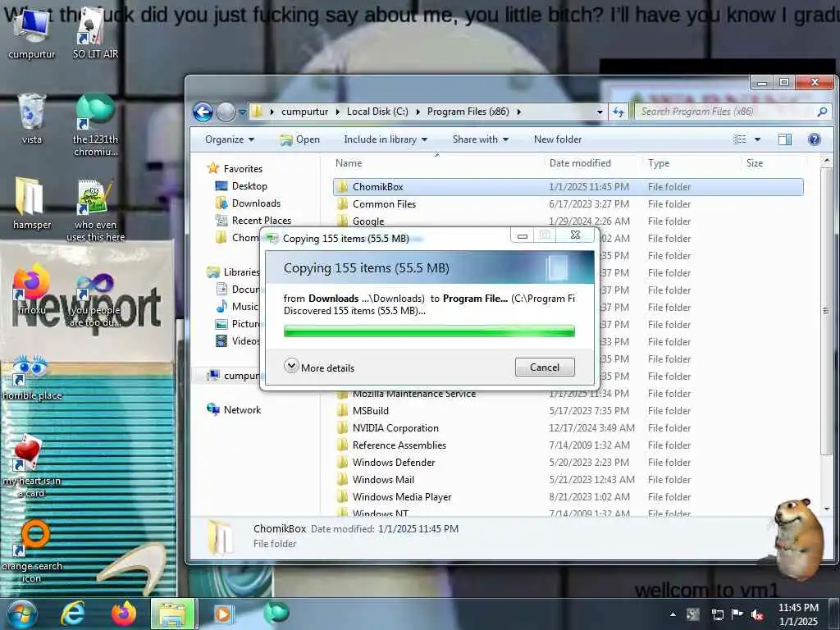
Task: Open the Organize dropdown menu
Action: 230,139
